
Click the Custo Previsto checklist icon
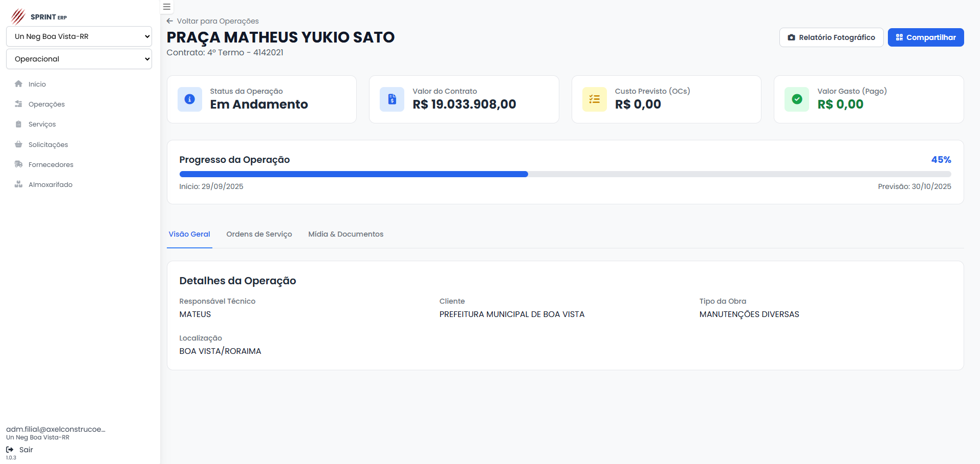(594, 99)
